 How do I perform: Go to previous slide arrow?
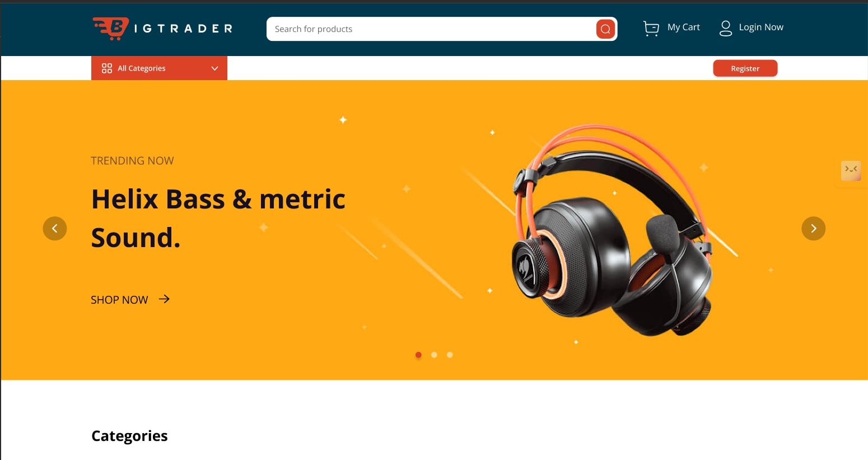(x=55, y=229)
